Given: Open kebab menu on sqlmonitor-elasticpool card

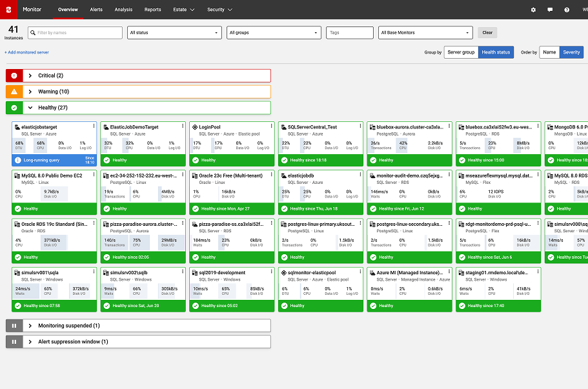Looking at the screenshot, I should point(360,272).
